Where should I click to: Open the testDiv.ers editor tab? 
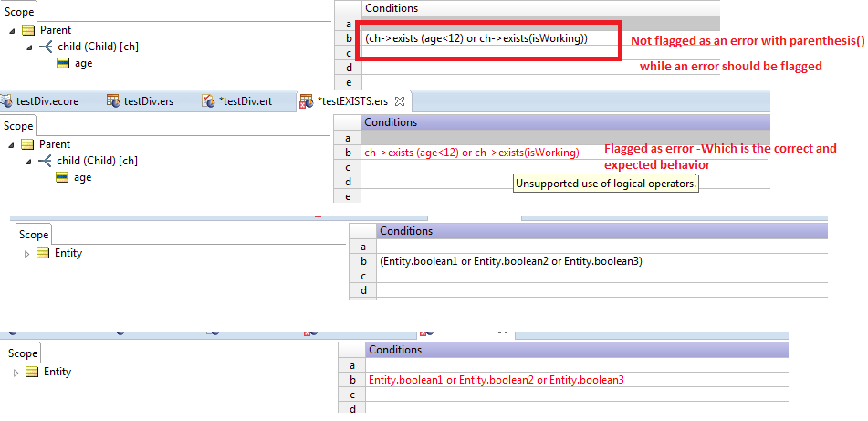[x=139, y=101]
